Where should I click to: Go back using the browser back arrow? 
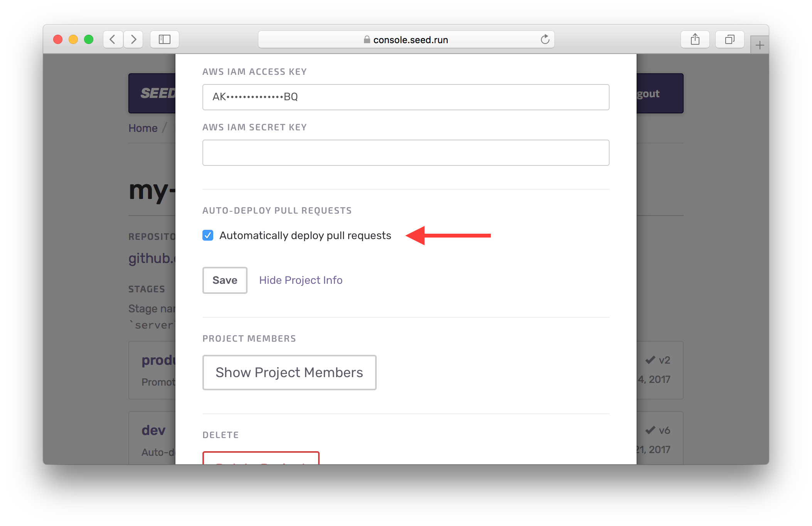tap(113, 39)
